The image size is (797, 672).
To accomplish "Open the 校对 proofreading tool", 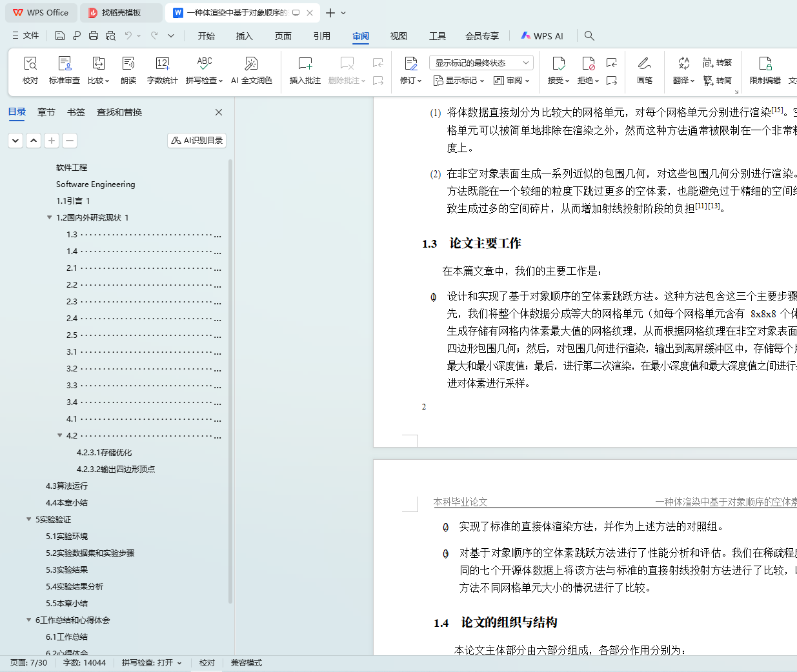I will point(30,70).
